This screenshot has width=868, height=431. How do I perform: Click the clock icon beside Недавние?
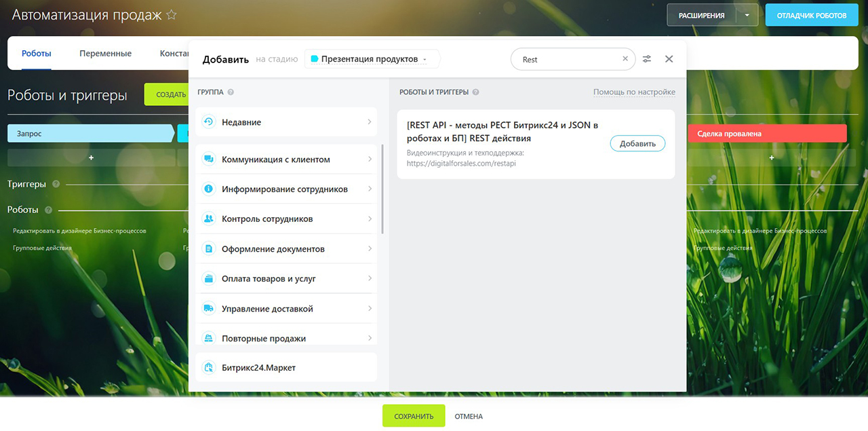coord(209,122)
